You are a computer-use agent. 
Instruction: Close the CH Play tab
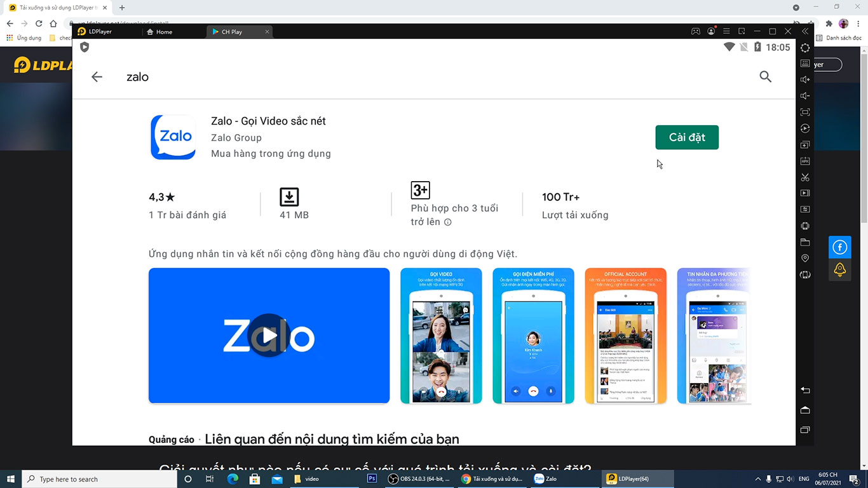(267, 32)
